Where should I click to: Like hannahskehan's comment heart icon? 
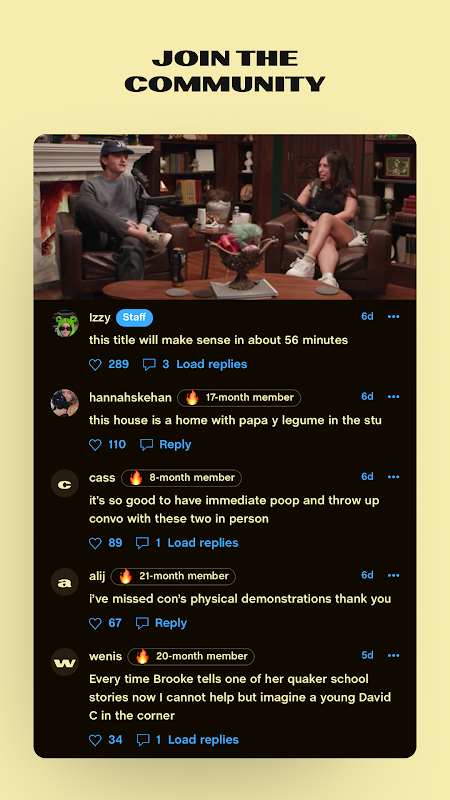pyautogui.click(x=95, y=445)
